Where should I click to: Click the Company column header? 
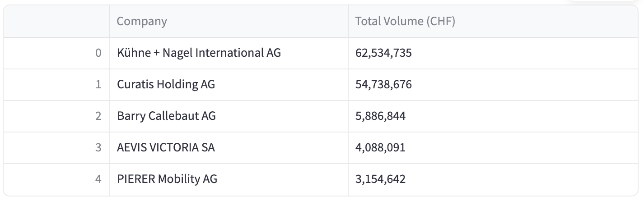pyautogui.click(x=229, y=21)
